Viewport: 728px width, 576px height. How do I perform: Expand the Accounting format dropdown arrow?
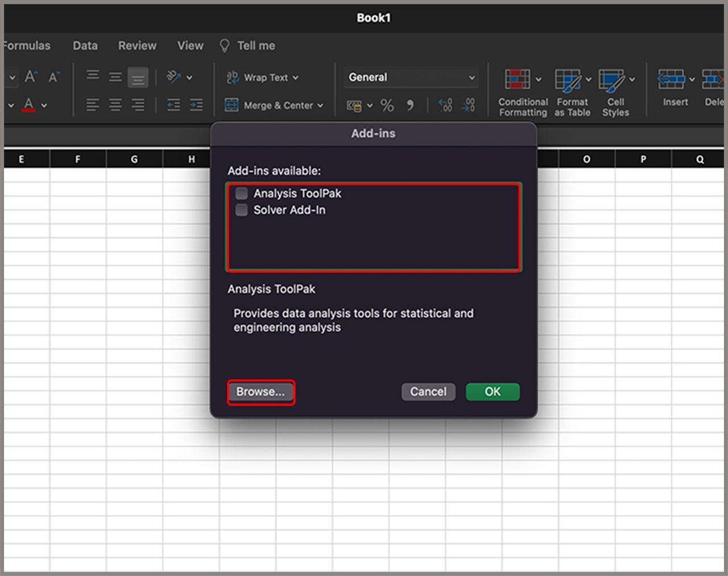point(370,106)
